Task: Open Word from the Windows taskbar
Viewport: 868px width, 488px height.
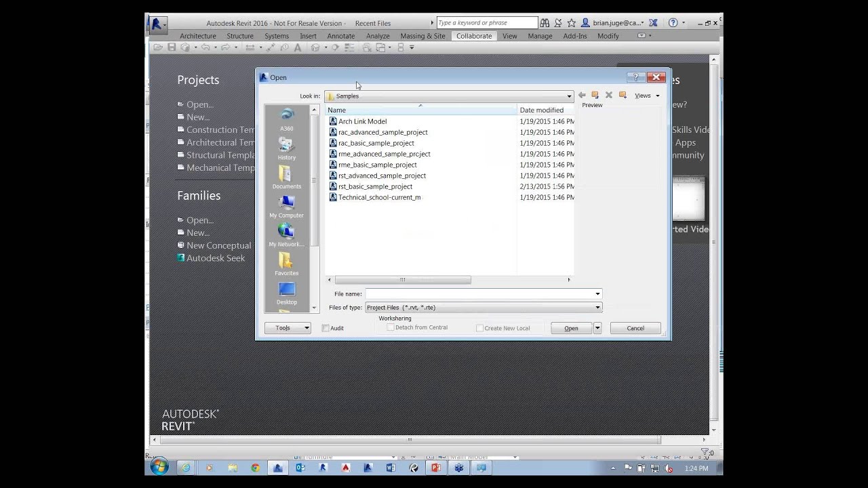Action: (391, 468)
